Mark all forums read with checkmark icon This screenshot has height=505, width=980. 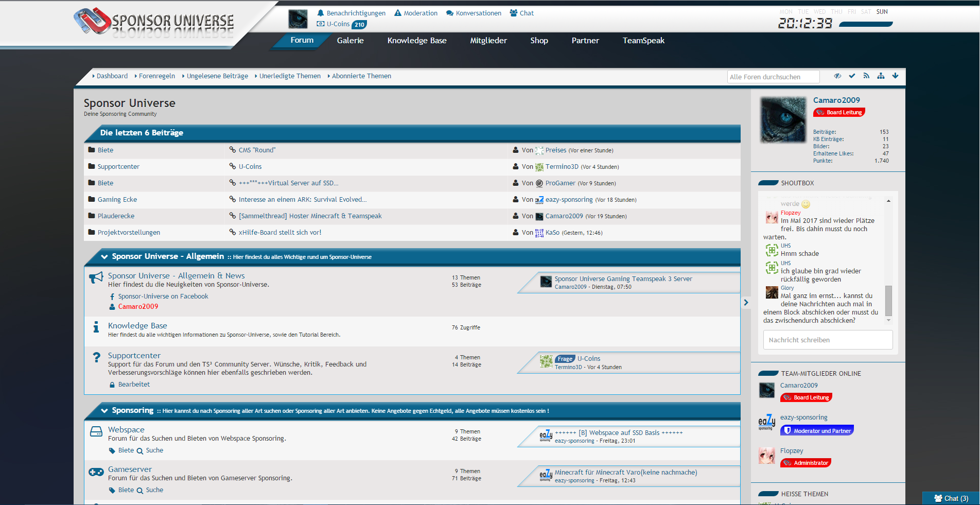point(852,76)
